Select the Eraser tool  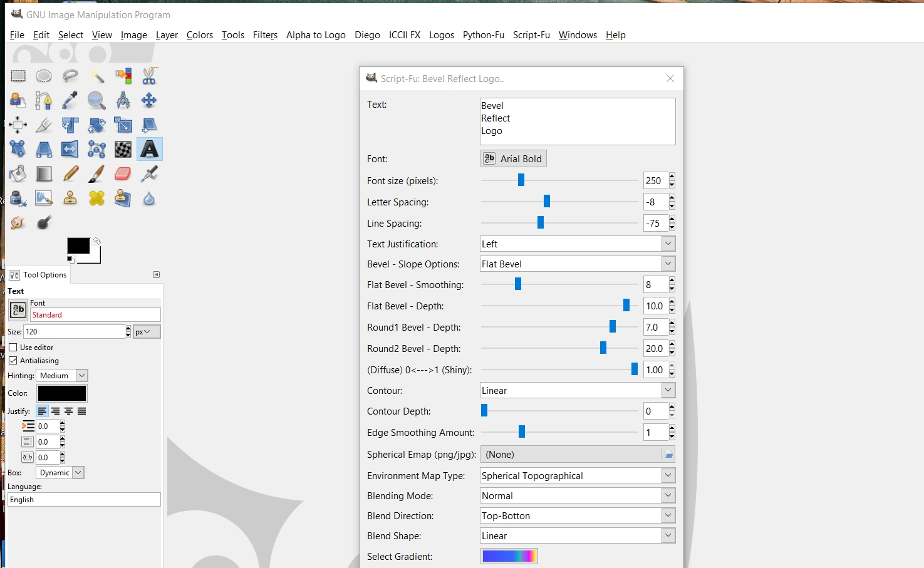click(123, 173)
